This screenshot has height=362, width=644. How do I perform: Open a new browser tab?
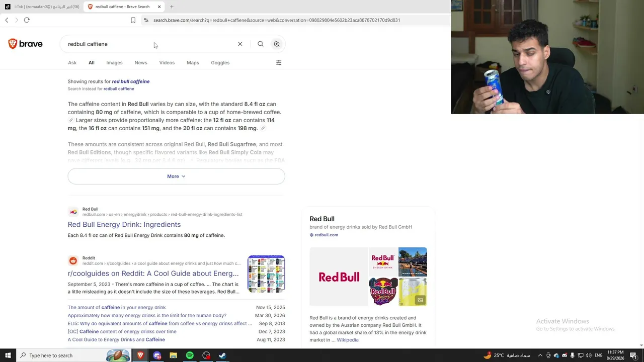coord(172,7)
